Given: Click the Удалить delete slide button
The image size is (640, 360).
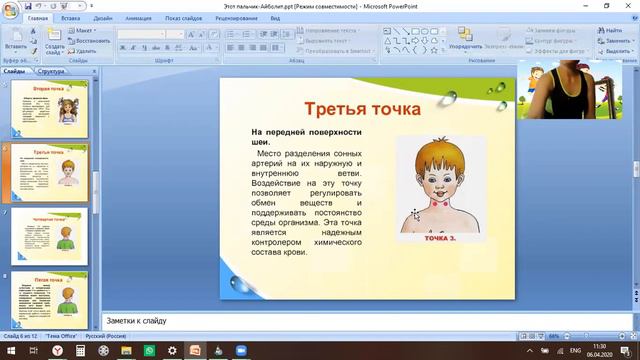Looking at the screenshot, I should pyautogui.click(x=82, y=51).
